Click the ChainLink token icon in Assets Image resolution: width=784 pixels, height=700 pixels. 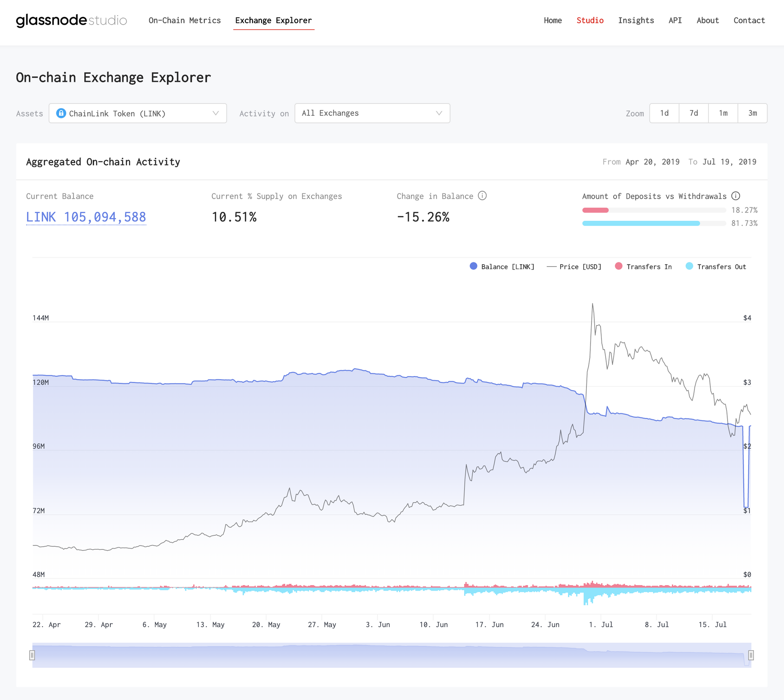(x=61, y=113)
